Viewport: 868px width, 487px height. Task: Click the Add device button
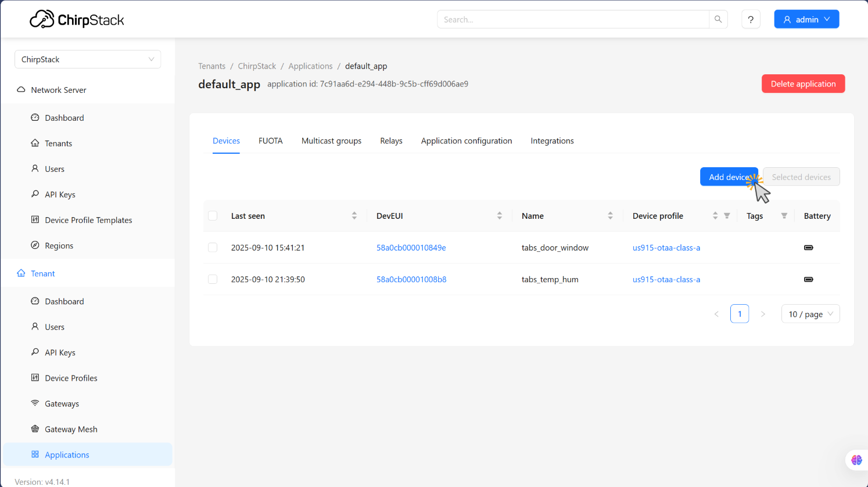729,177
